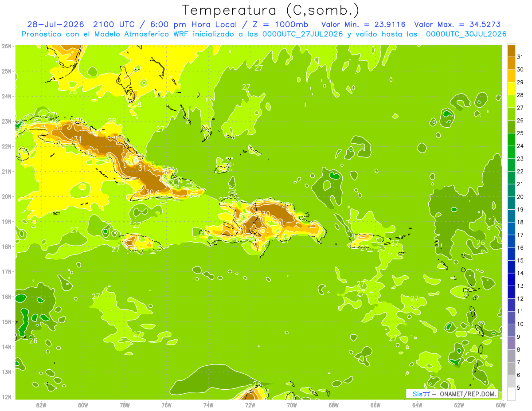Click dark brown swatch above 31 in color bar
532x411 pixels.
point(511,51)
